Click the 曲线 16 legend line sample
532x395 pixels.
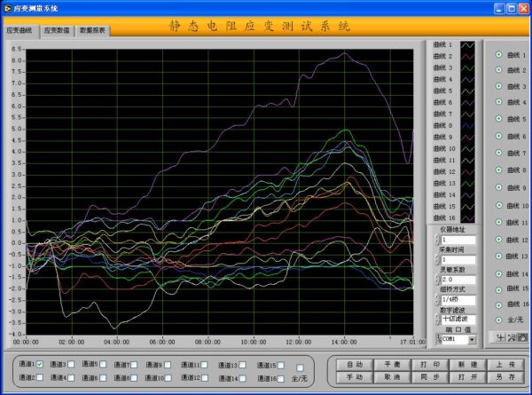[467, 217]
